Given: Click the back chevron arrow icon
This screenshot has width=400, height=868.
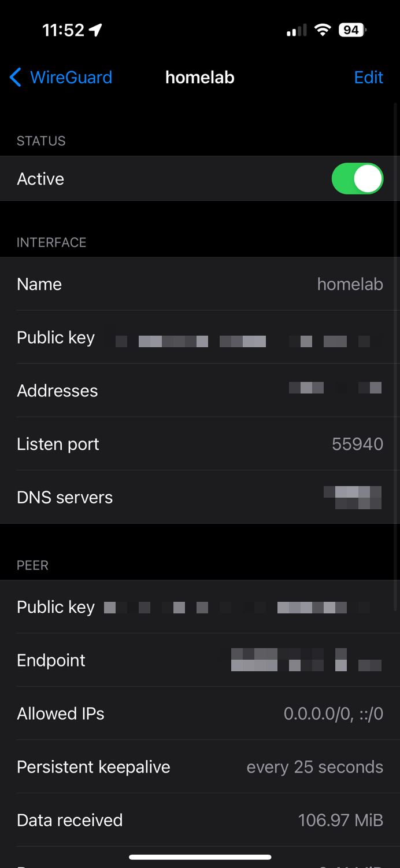Looking at the screenshot, I should point(14,77).
